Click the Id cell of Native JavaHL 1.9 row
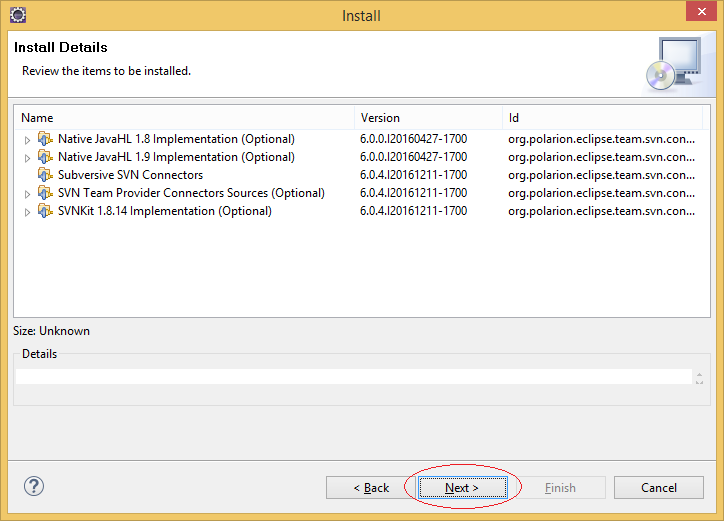Image resolution: width=724 pixels, height=521 pixels. [601, 157]
